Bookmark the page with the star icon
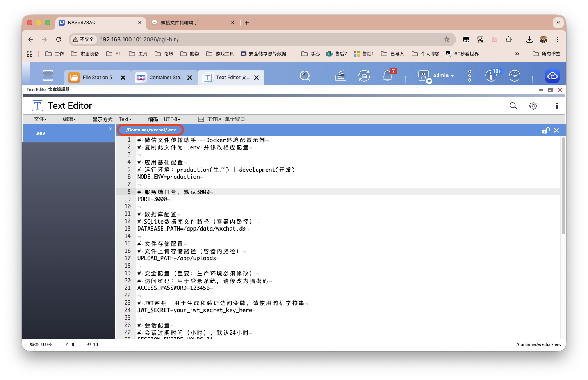This screenshot has width=588, height=380. click(x=446, y=39)
